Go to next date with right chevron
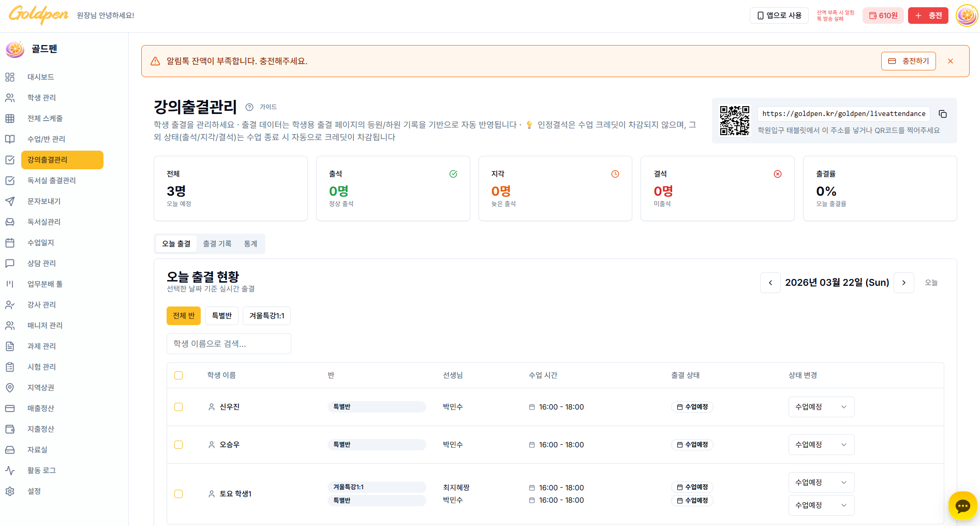980x526 pixels. point(904,283)
